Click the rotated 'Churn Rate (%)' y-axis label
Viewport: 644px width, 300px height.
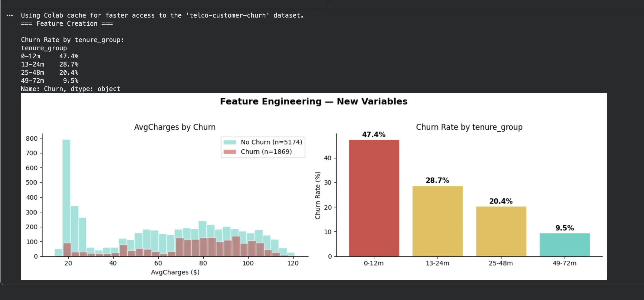(317, 195)
